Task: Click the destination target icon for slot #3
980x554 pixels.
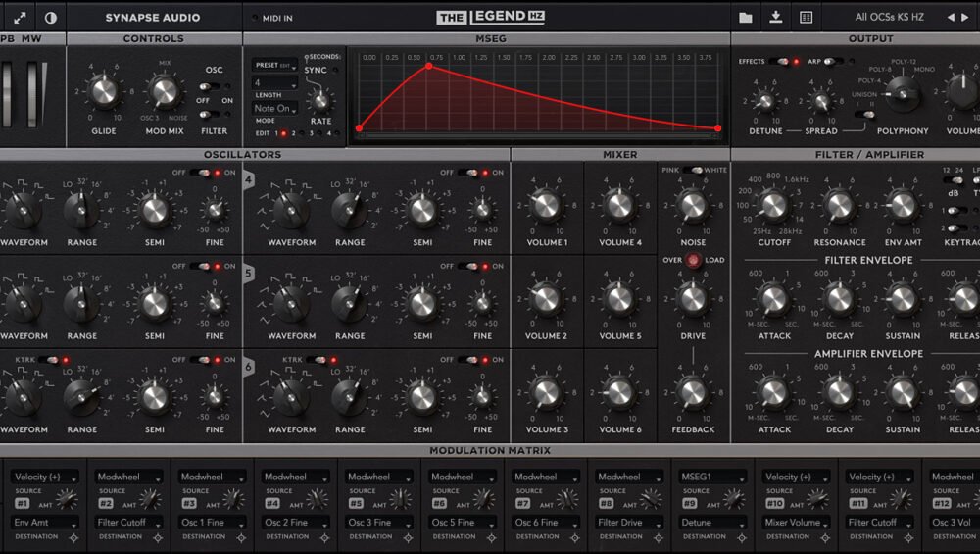Action: (241, 537)
